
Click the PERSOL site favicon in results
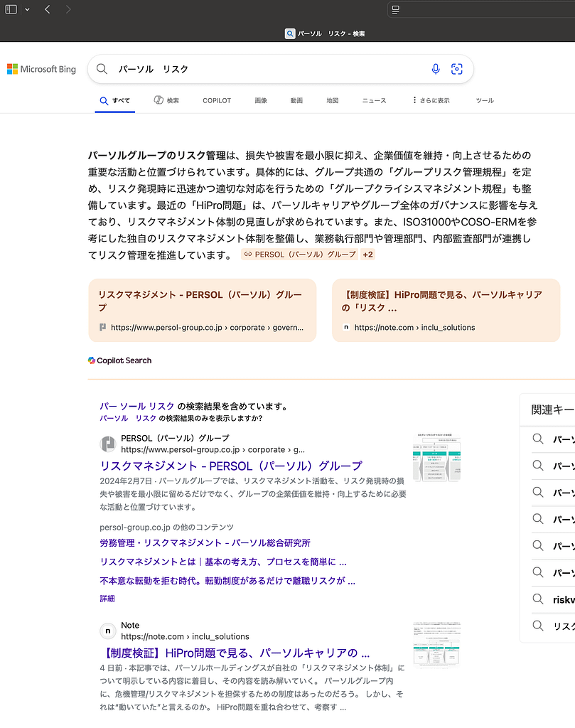pos(107,444)
